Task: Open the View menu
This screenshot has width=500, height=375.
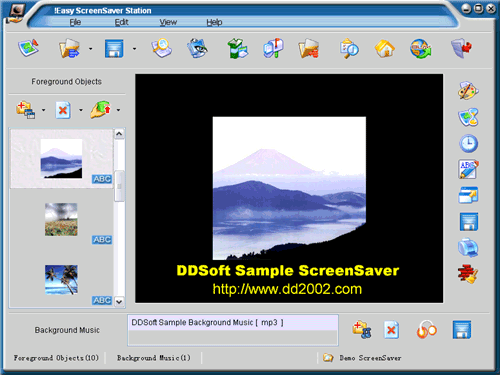Action: [x=168, y=22]
